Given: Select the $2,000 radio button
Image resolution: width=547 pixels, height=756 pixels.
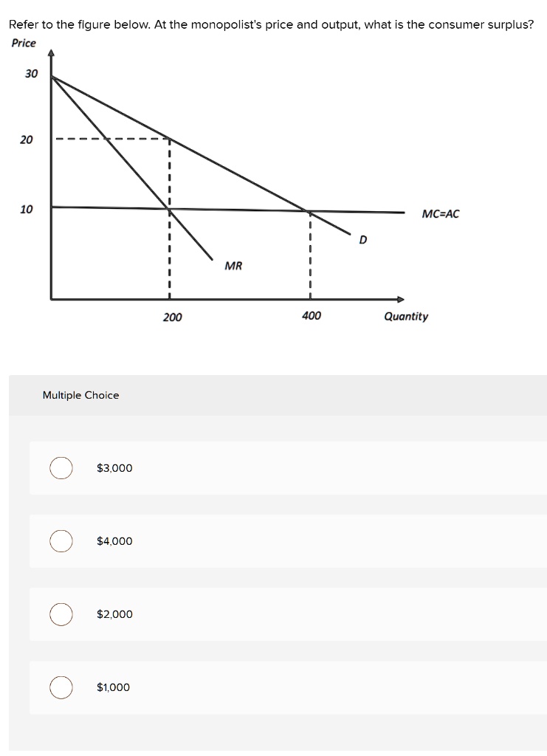Looking at the screenshot, I should tap(61, 614).
